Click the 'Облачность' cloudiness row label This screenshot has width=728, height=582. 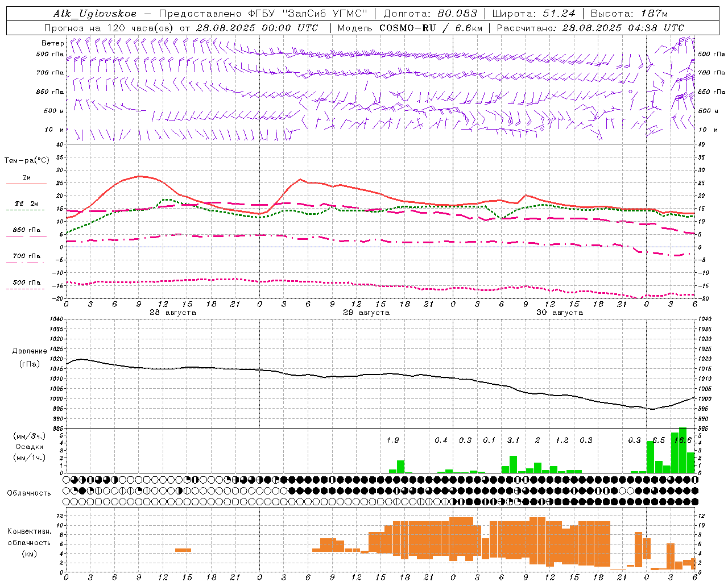point(29,493)
